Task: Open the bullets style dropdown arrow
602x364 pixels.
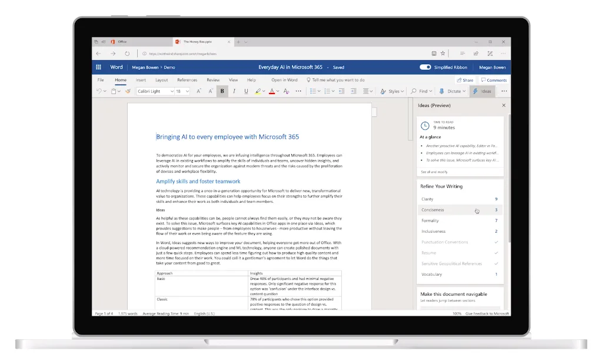Action: [x=319, y=91]
